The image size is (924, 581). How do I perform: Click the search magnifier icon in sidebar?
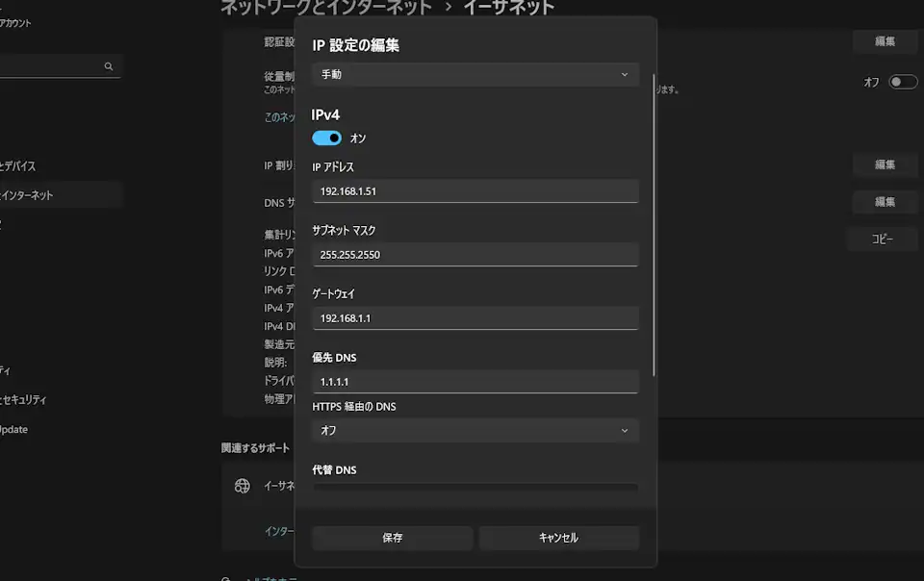point(109,66)
